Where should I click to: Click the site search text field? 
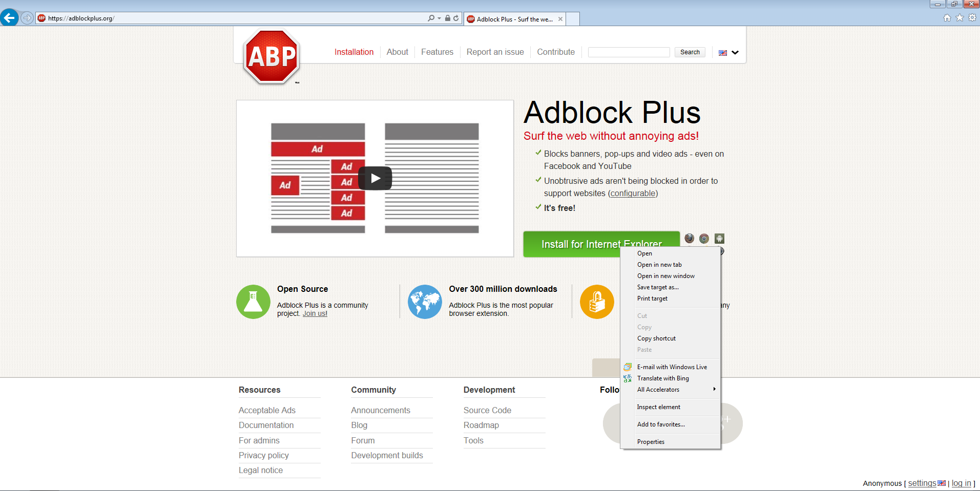coord(629,52)
